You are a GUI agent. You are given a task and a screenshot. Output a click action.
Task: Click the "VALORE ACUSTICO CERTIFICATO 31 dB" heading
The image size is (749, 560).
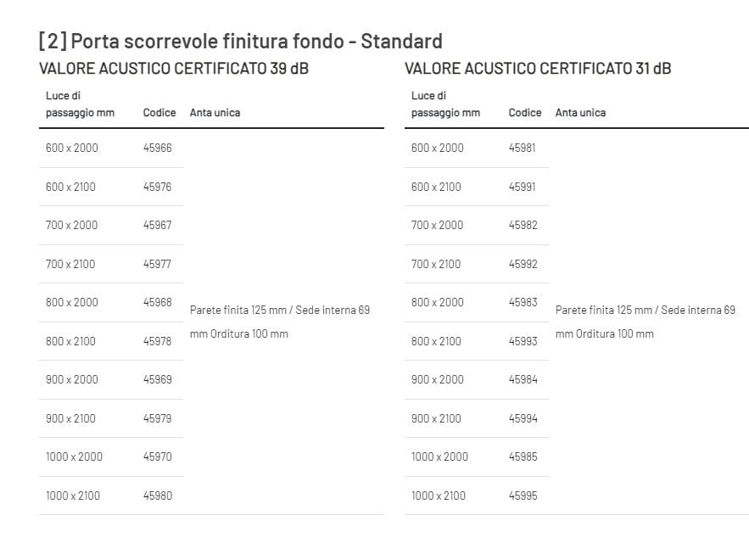coord(538,69)
